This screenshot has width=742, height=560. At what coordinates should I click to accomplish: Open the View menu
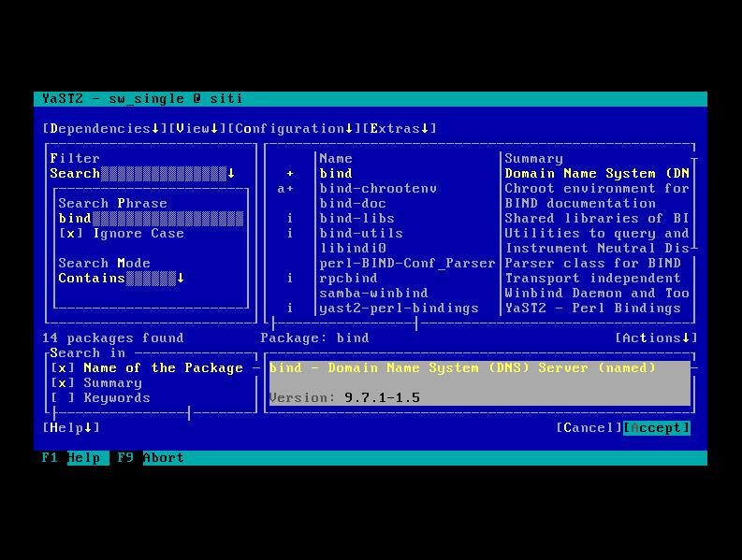click(197, 129)
